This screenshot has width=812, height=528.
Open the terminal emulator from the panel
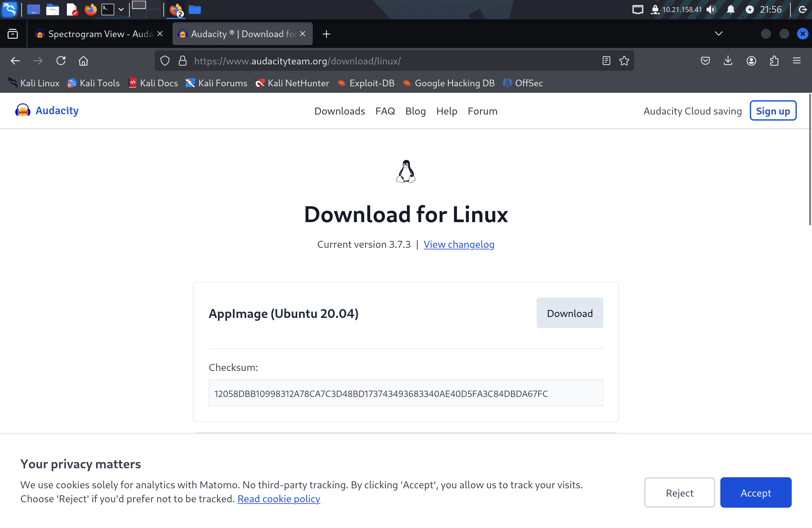pyautogui.click(x=108, y=10)
